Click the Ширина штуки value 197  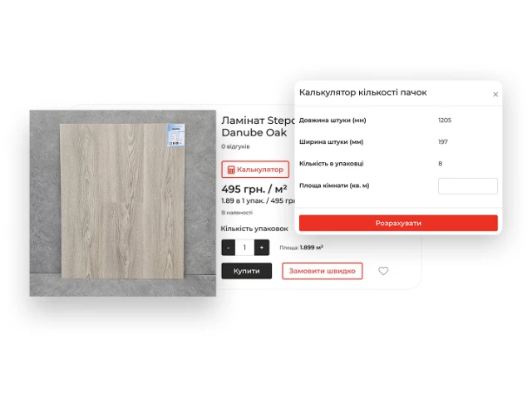coord(443,142)
